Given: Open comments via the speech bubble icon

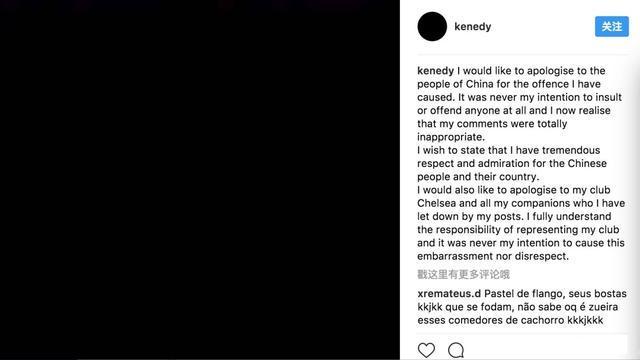Looking at the screenshot, I should pos(456,350).
